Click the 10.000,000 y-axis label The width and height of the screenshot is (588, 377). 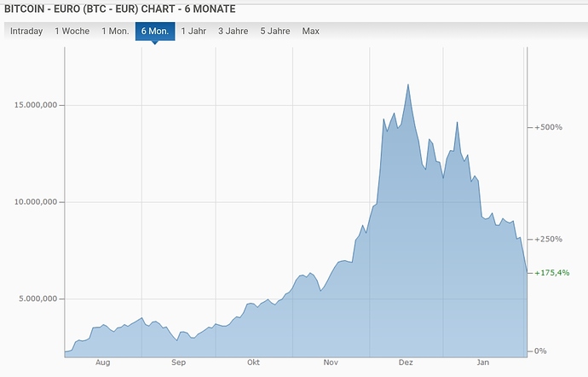click(36, 202)
